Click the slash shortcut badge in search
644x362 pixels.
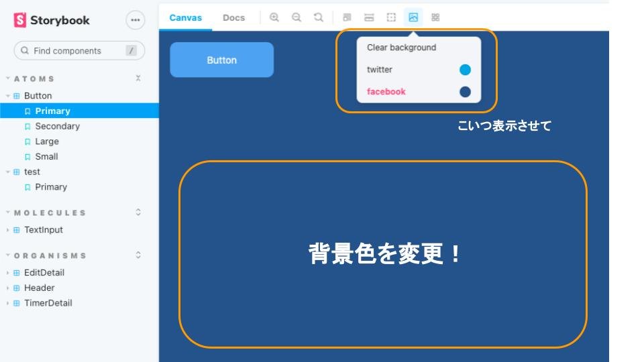(131, 50)
